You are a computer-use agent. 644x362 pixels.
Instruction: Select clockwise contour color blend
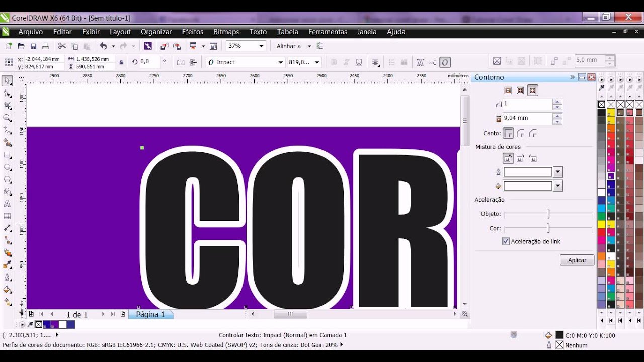click(521, 158)
